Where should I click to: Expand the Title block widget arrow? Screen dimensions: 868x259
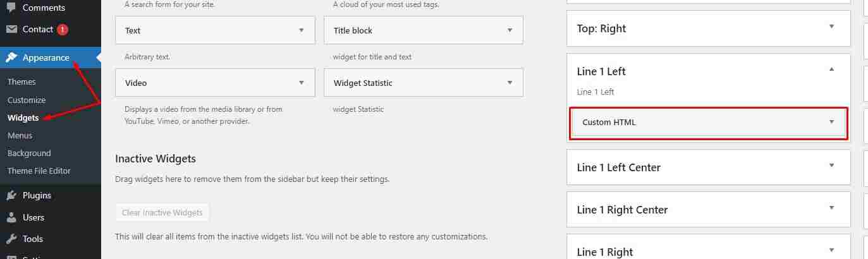510,30
